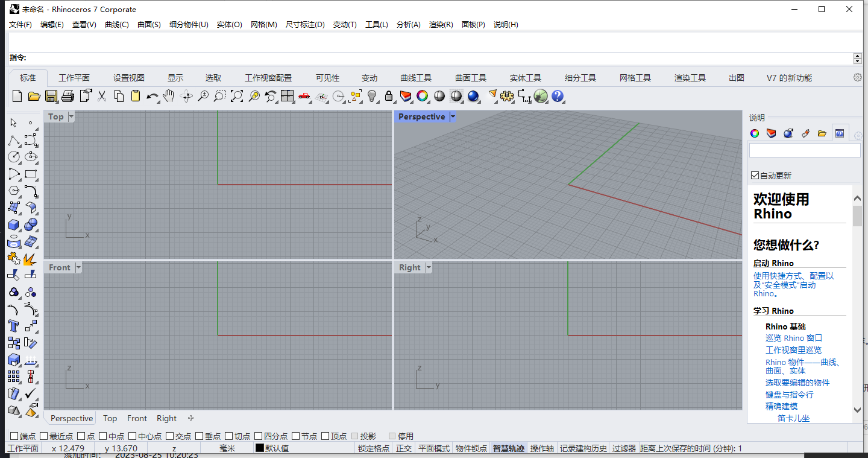Click the red car Set View icon
This screenshot has height=458, width=868.
304,96
